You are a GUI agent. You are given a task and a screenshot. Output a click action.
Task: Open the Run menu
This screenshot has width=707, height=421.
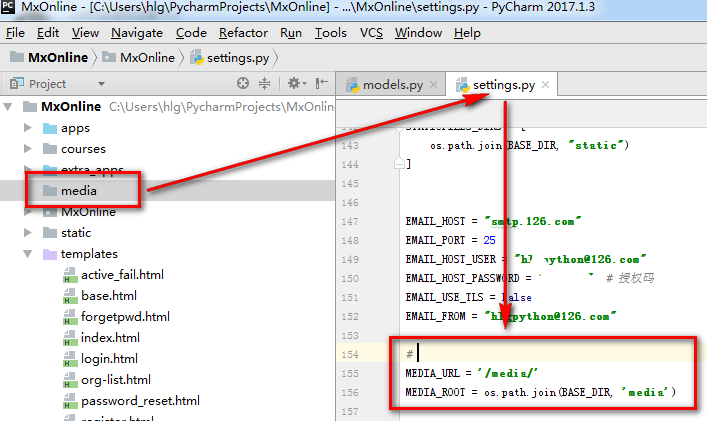click(x=291, y=33)
